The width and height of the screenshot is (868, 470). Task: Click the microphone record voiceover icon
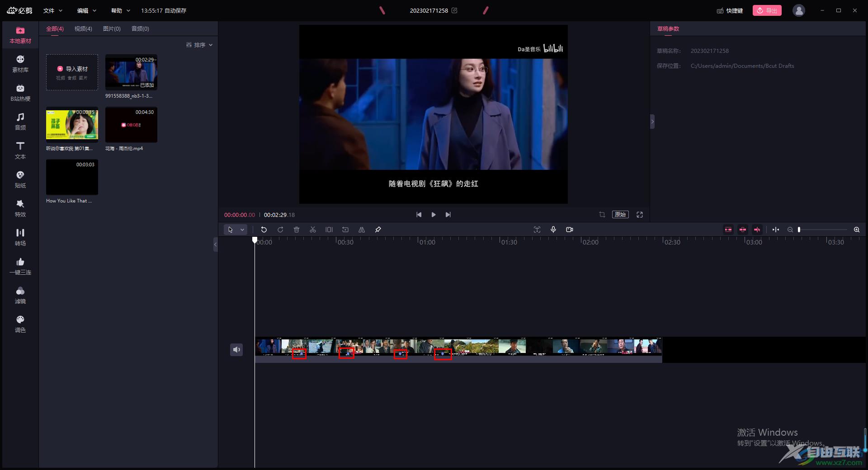point(553,230)
